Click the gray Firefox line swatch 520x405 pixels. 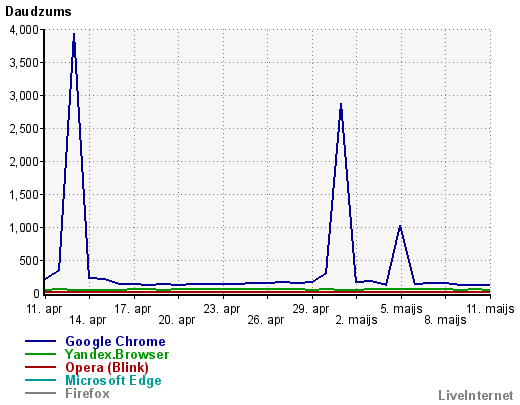(40, 393)
